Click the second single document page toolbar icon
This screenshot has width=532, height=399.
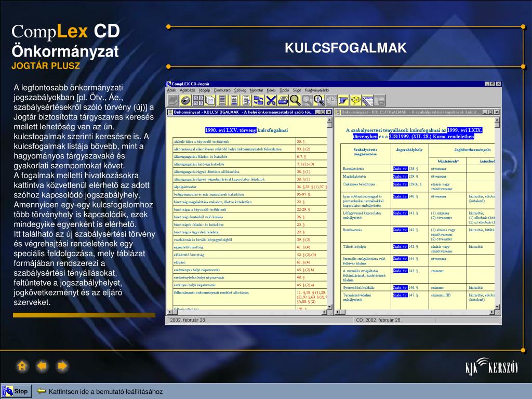coord(234,100)
